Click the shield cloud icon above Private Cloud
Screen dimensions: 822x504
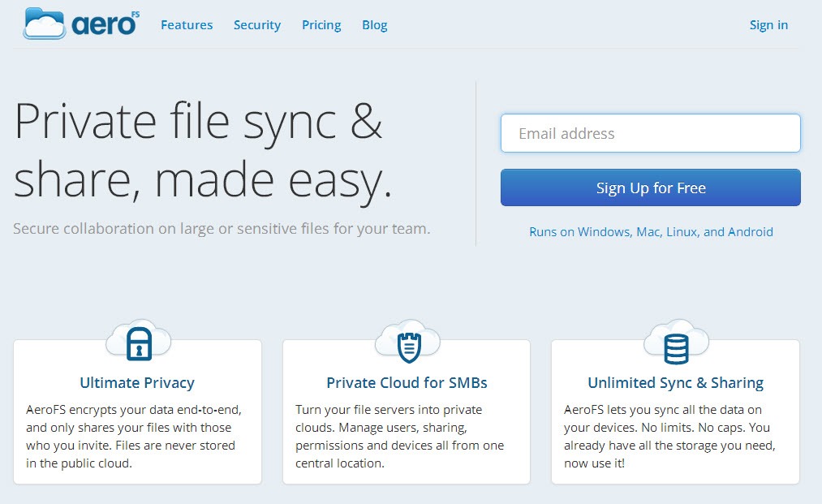(x=407, y=342)
